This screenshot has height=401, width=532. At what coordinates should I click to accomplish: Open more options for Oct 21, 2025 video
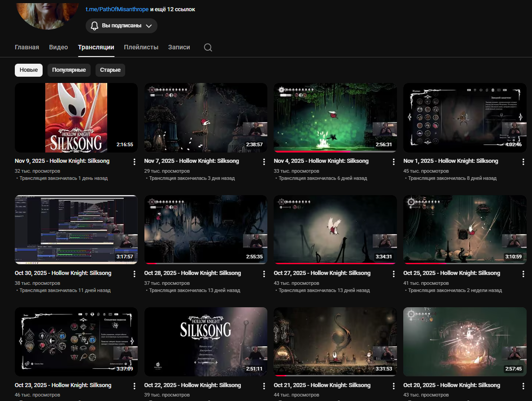393,386
